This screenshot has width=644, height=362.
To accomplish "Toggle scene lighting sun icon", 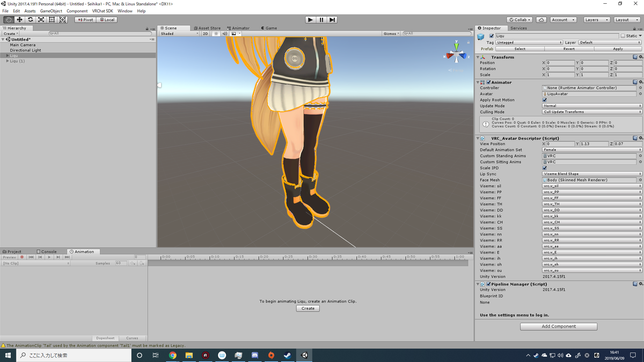I will point(216,34).
